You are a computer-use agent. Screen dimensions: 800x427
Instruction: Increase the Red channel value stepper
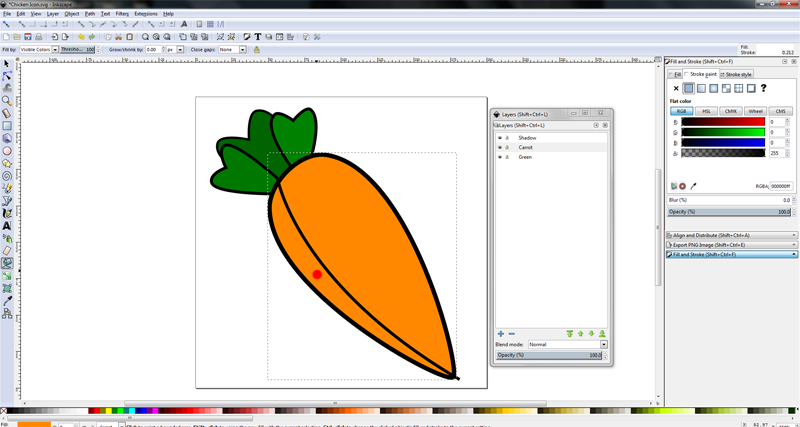click(x=788, y=120)
